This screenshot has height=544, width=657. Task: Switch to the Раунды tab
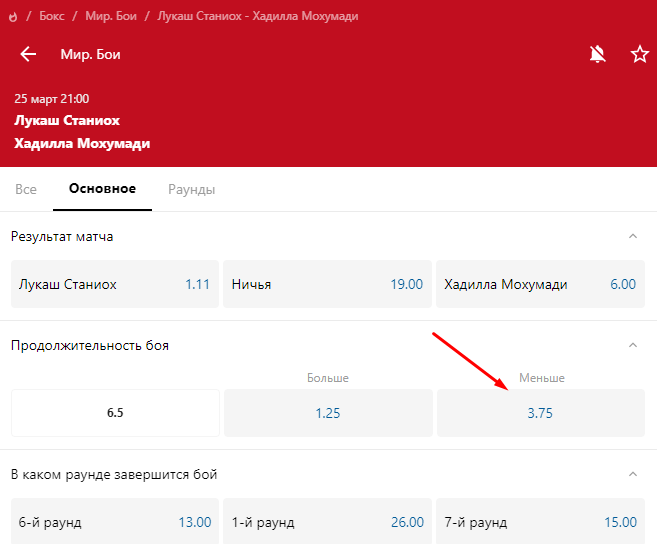point(191,189)
